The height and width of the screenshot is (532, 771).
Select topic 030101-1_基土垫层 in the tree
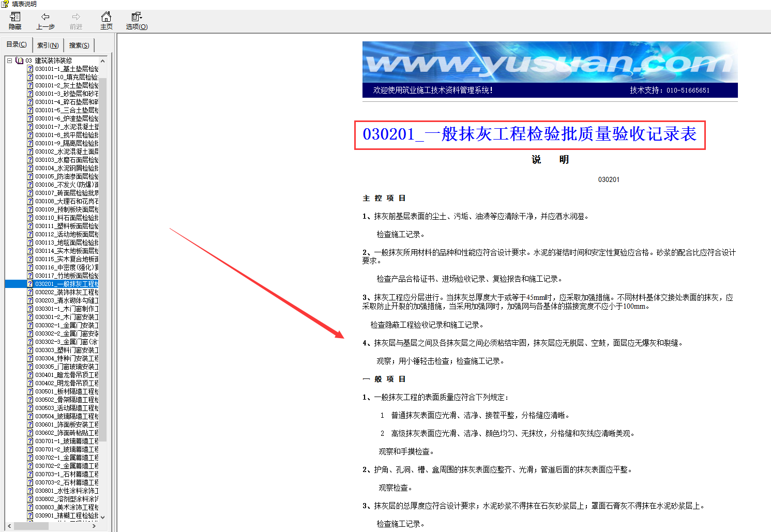(67, 69)
